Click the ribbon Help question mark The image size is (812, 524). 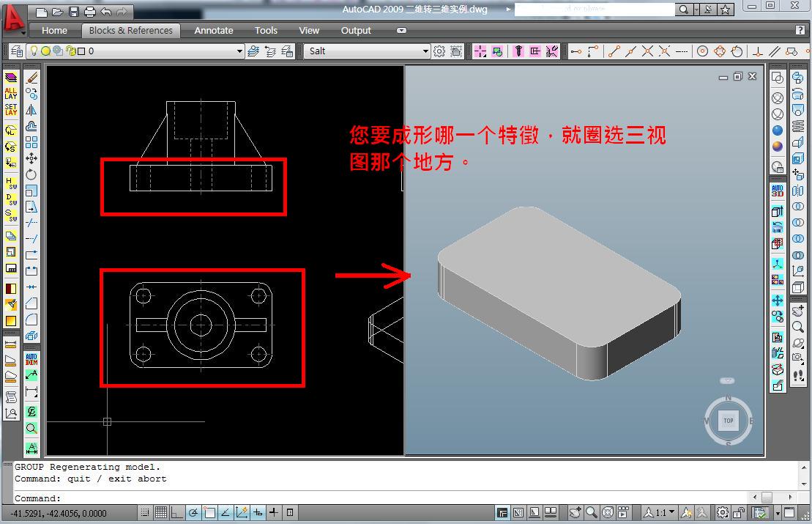(800, 30)
